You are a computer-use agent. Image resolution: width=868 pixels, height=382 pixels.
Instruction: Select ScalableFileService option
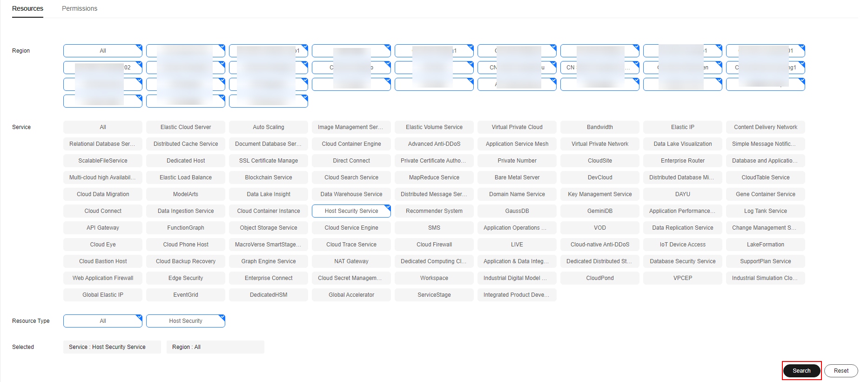[x=103, y=161]
